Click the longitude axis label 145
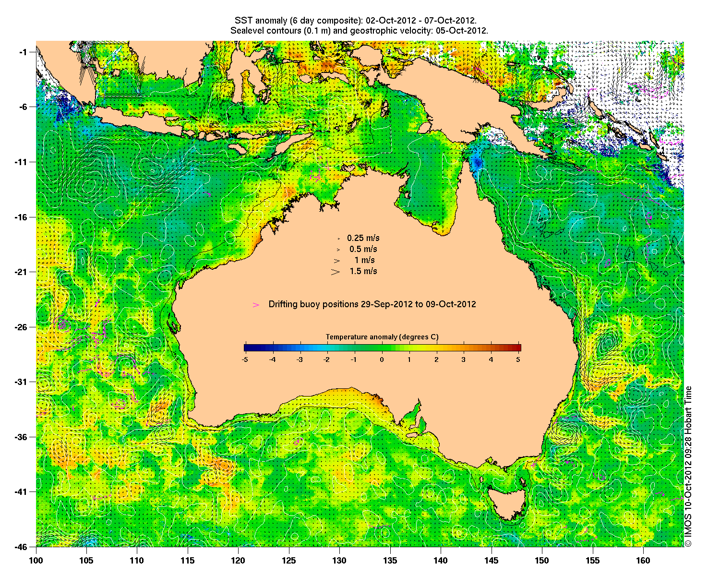This screenshot has width=720, height=588. pyautogui.click(x=491, y=560)
